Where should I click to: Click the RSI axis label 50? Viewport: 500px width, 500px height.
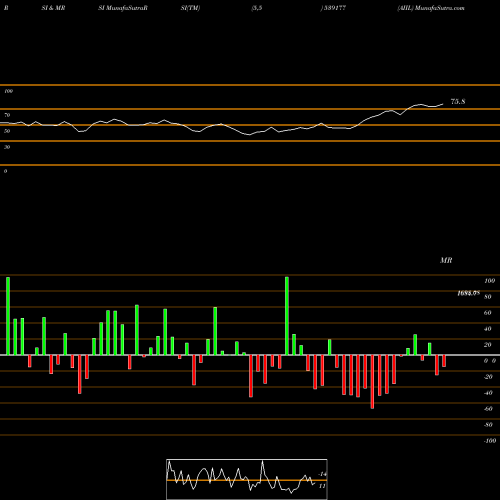pos(7,131)
